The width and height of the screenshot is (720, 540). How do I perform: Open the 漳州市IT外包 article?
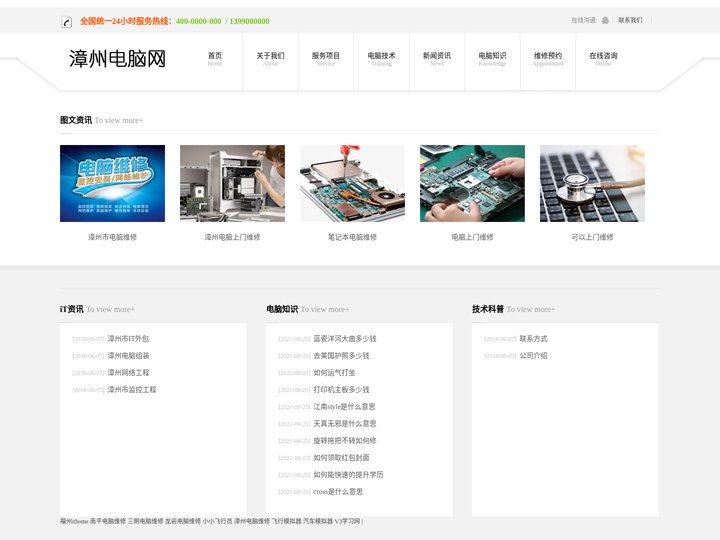[128, 338]
